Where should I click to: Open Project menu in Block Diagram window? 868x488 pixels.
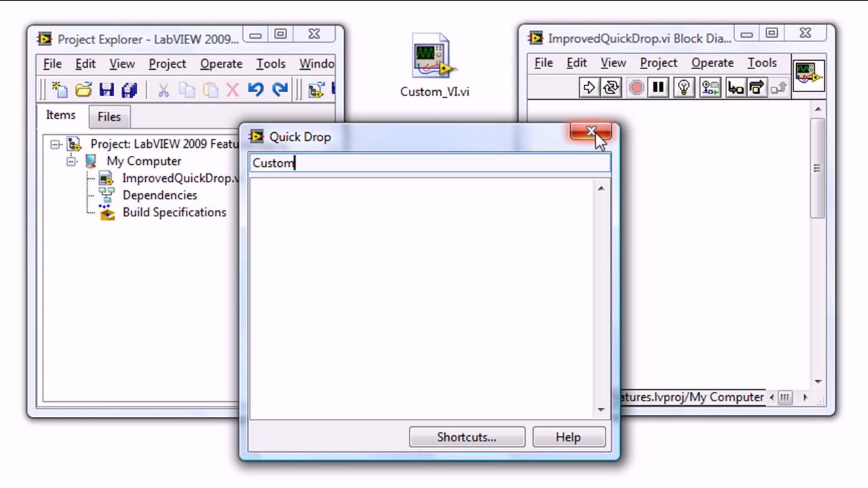659,63
